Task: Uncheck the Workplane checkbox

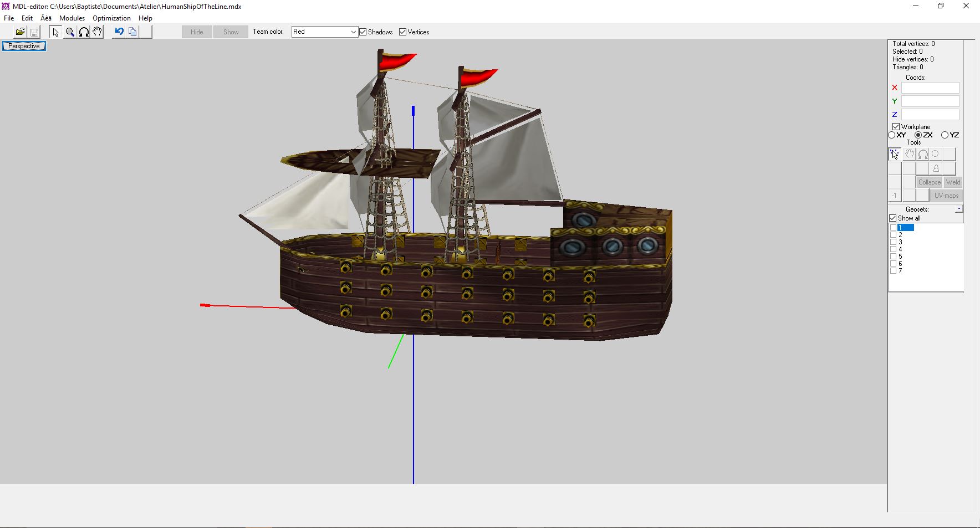Action: coord(896,127)
